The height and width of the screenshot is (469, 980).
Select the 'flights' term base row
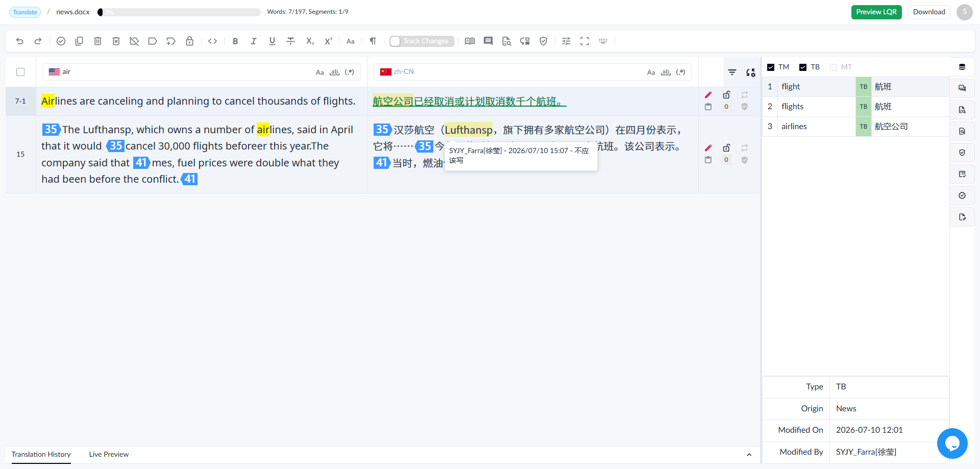click(856, 107)
